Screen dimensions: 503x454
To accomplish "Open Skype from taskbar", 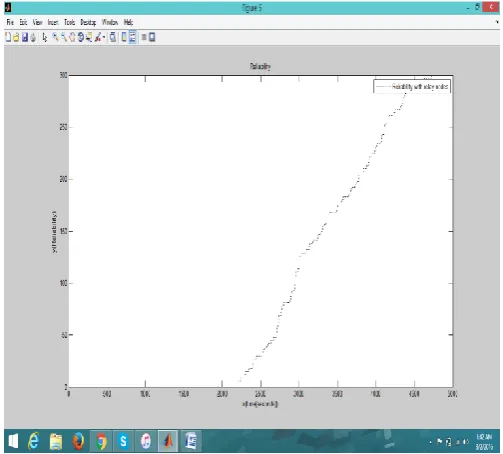I will point(123,441).
